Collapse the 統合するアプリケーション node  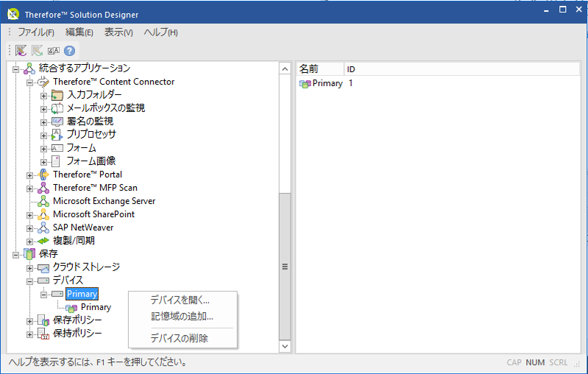pos(15,69)
